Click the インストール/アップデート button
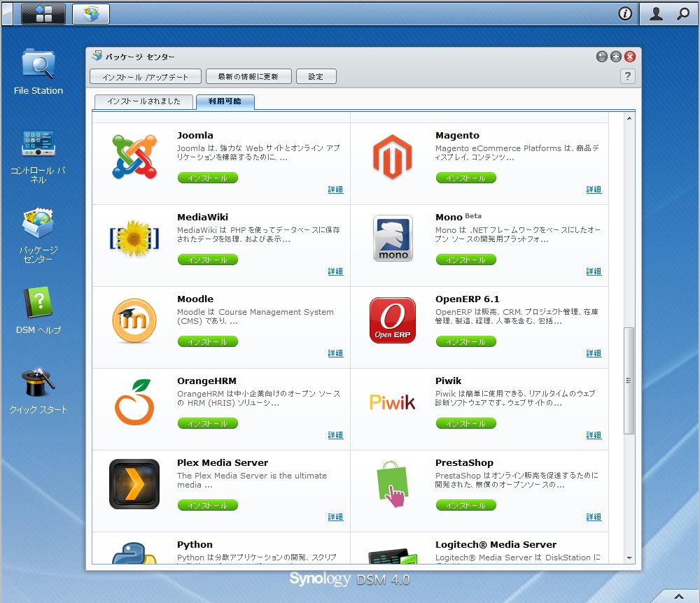The width and height of the screenshot is (700, 603). click(146, 77)
